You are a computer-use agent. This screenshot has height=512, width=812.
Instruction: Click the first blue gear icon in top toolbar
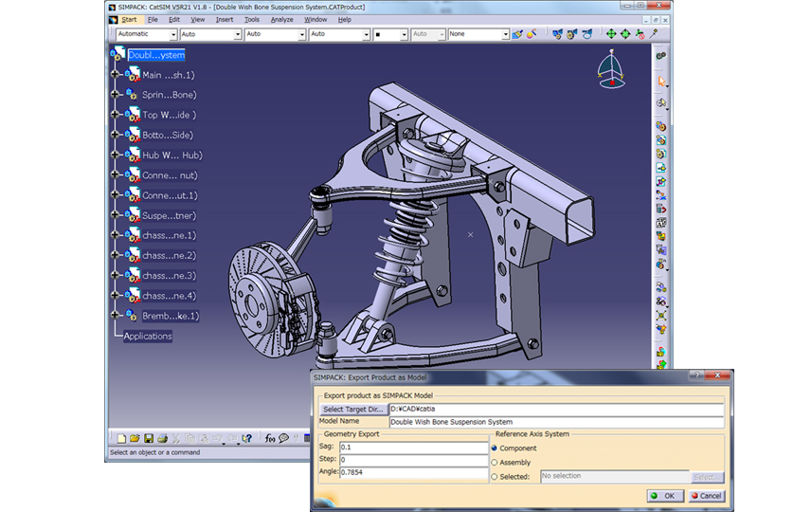[557, 34]
